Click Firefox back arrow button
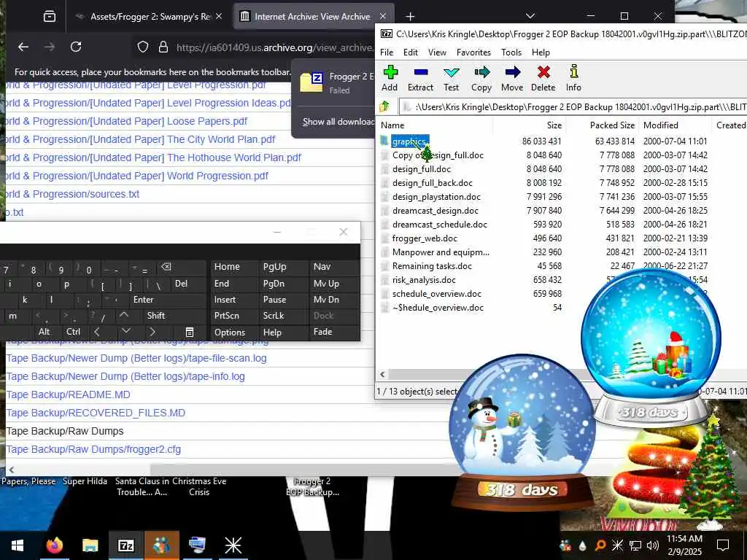The height and width of the screenshot is (560, 747). pos(23,47)
